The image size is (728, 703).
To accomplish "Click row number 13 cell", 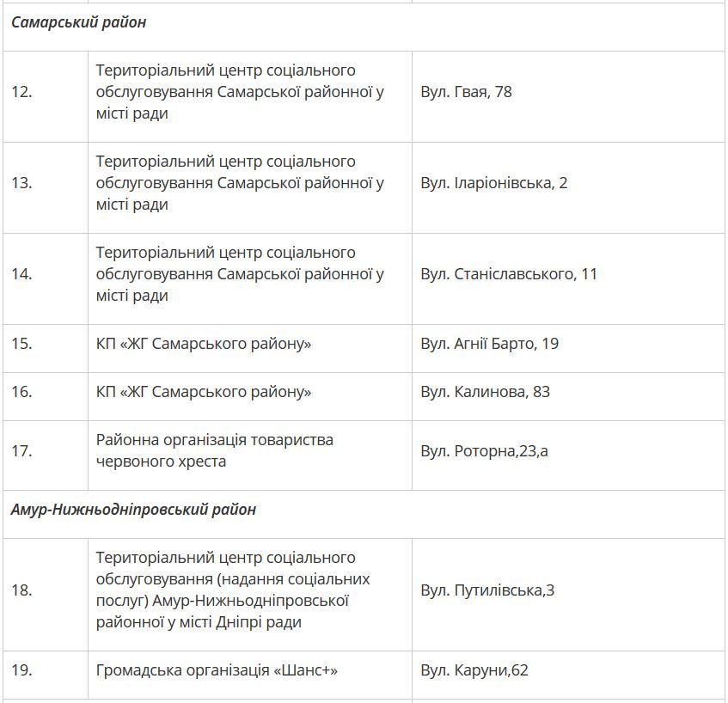I will click(x=22, y=183).
